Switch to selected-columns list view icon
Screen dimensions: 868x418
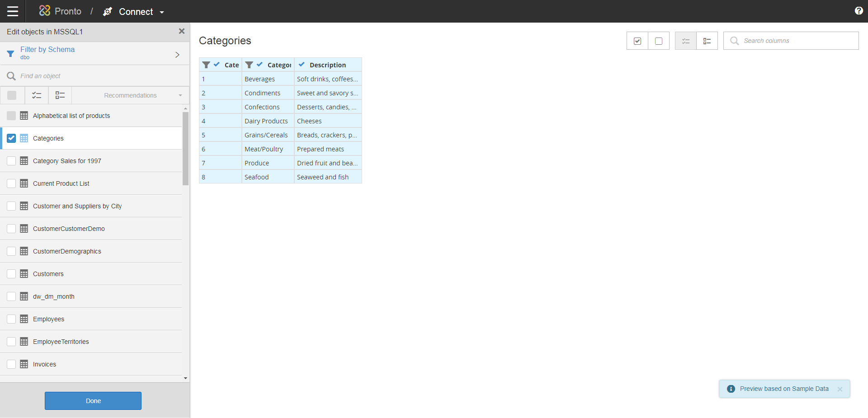click(685, 41)
